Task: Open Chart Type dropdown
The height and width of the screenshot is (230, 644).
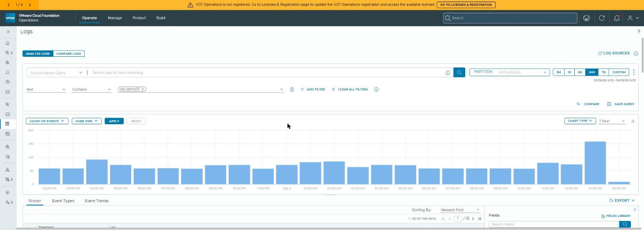Action: [580, 121]
